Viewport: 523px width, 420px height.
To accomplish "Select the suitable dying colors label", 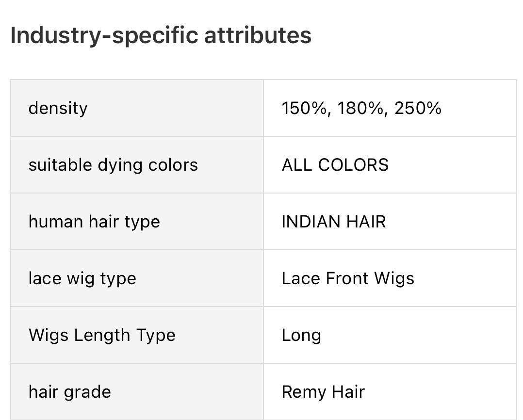I will [x=113, y=165].
